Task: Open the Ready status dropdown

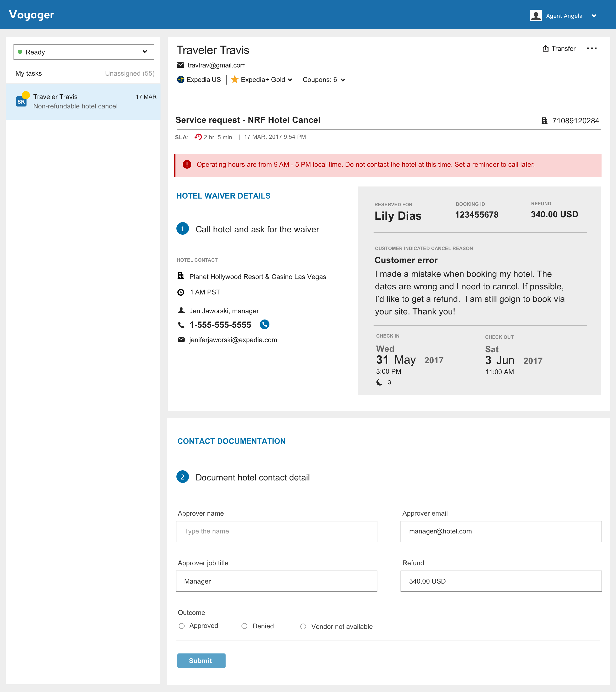Action: (x=84, y=52)
